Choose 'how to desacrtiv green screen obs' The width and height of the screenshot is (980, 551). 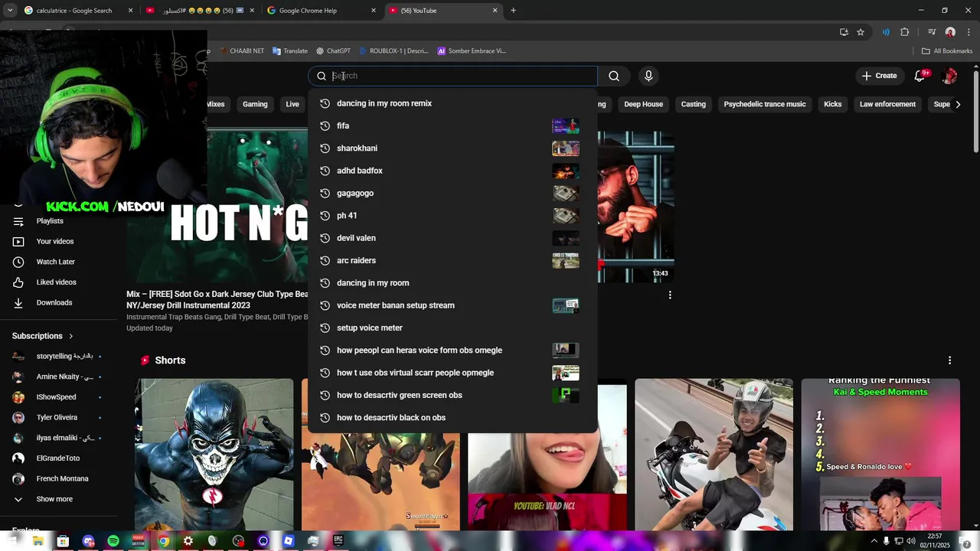[x=452, y=395]
